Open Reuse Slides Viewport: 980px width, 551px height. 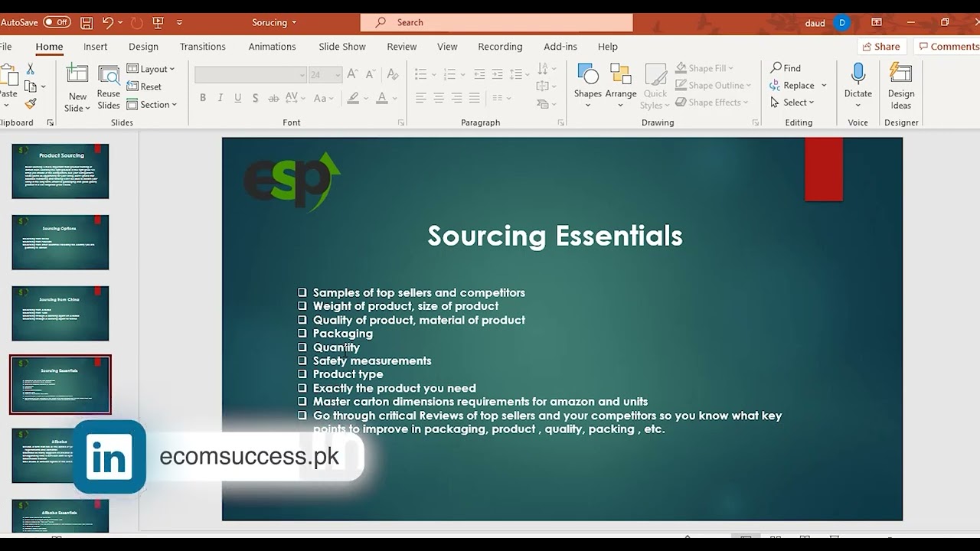click(109, 88)
